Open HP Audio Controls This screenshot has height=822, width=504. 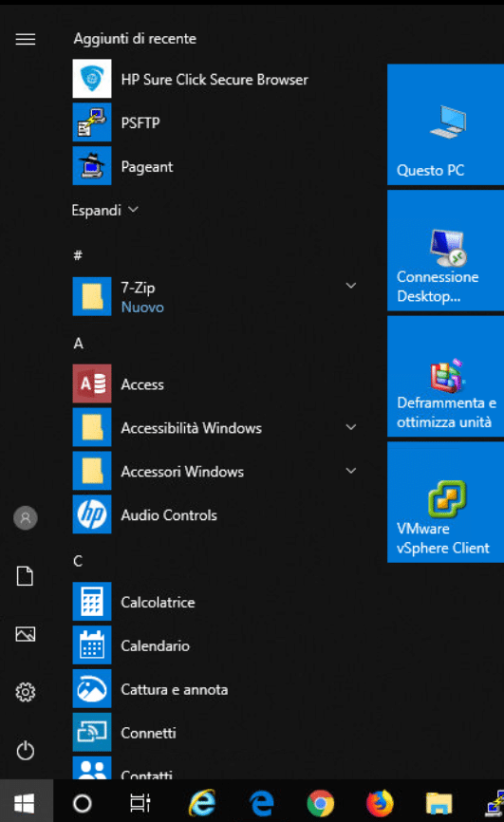coord(215,514)
